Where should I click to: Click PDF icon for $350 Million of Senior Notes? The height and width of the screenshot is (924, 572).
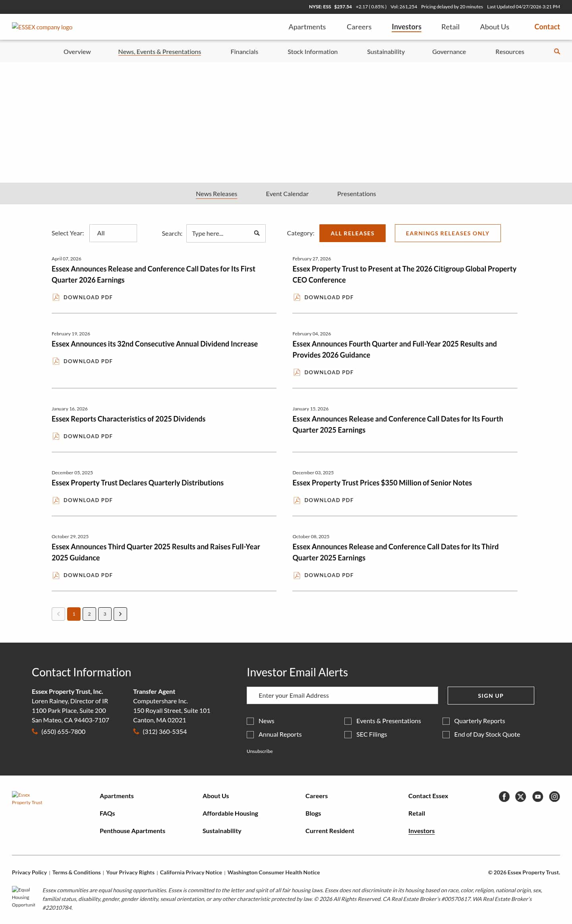pyautogui.click(x=297, y=500)
